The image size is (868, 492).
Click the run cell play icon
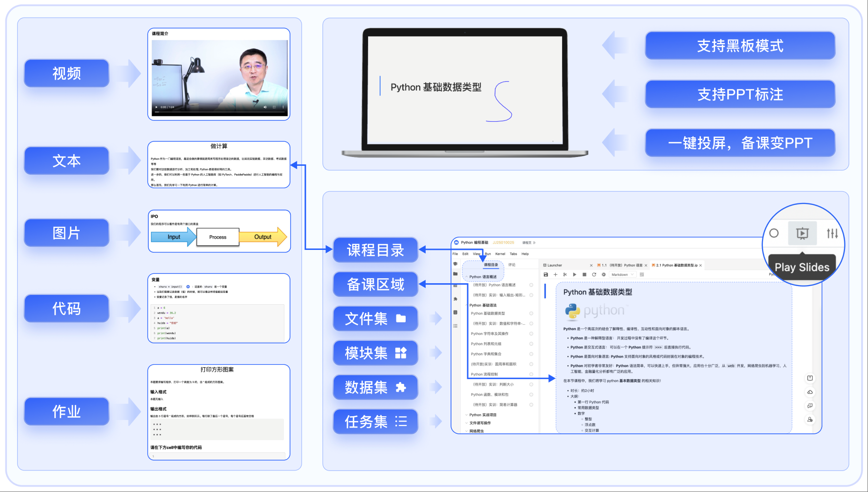pyautogui.click(x=574, y=275)
